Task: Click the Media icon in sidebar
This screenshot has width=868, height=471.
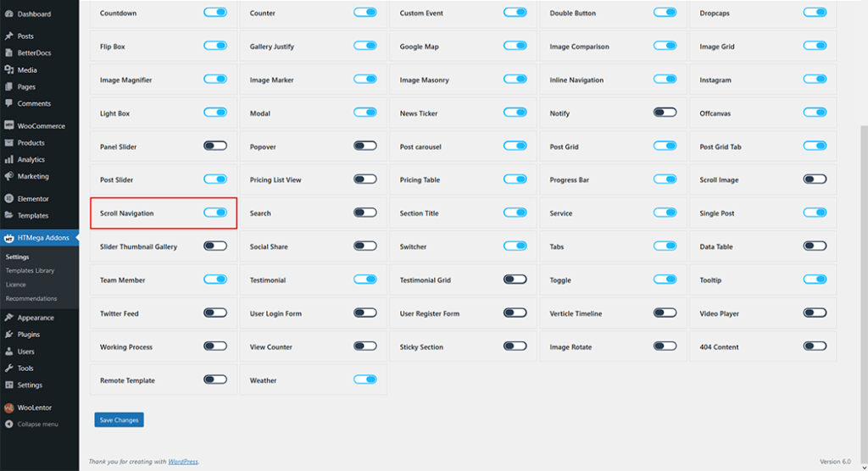Action: pyautogui.click(x=8, y=69)
